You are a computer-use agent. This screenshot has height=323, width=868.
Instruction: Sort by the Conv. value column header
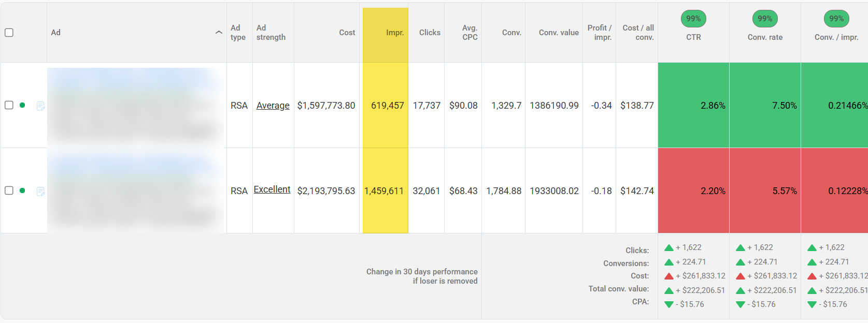click(559, 33)
